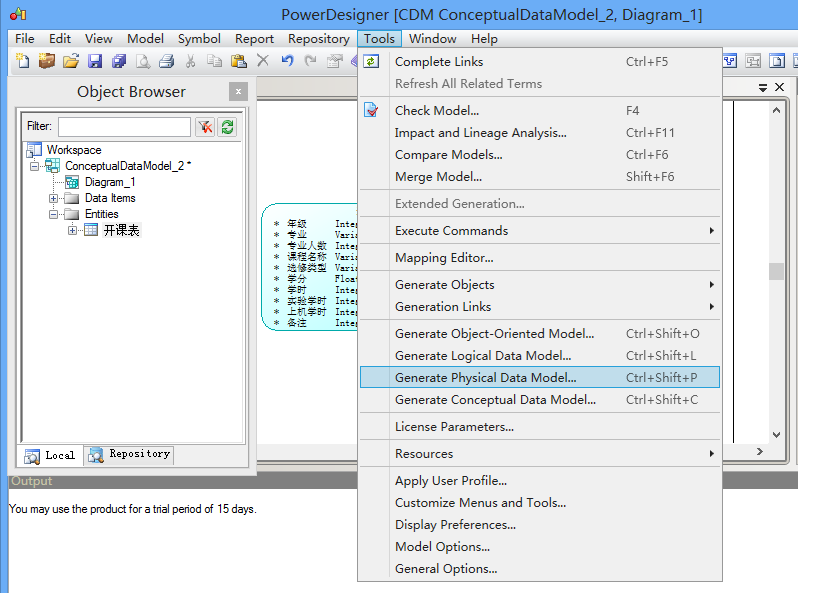Click the New Project briefcase icon

point(46,61)
